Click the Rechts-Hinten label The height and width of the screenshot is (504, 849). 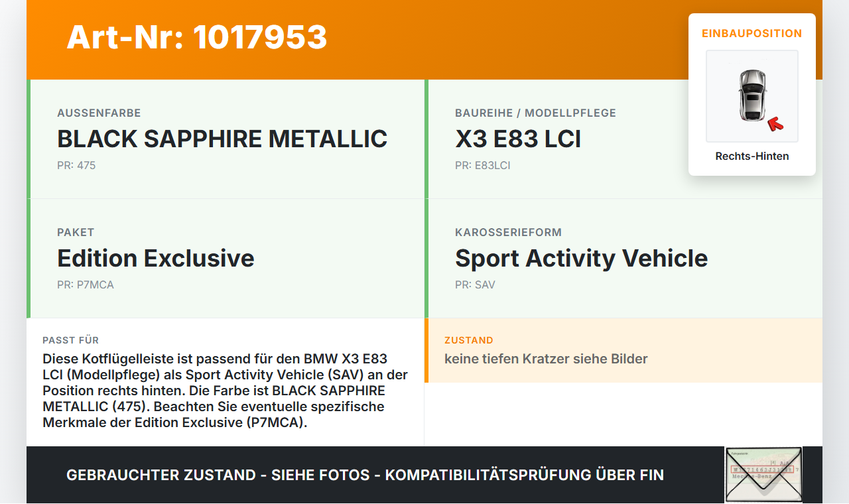point(751,157)
